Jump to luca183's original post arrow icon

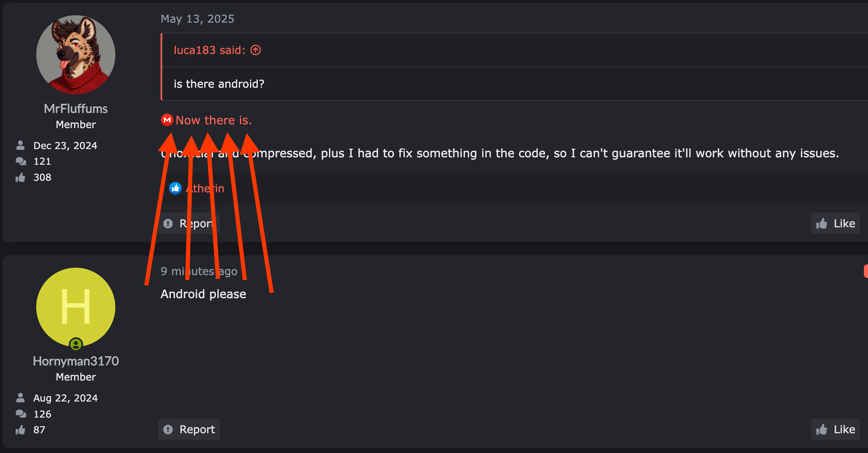[x=256, y=50]
